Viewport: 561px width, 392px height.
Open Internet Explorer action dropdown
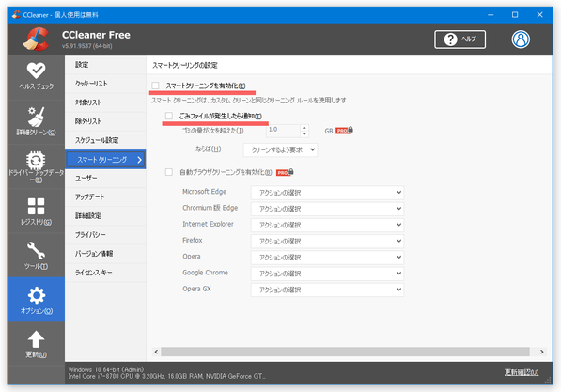click(x=327, y=225)
